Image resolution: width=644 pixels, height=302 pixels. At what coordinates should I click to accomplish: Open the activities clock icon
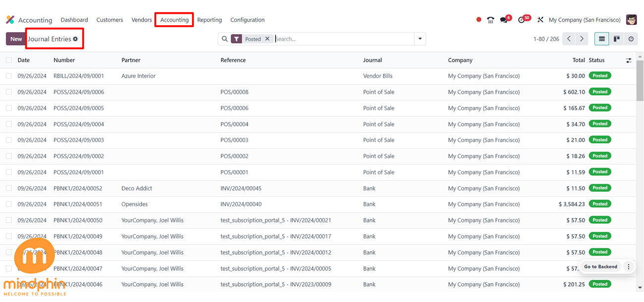522,20
